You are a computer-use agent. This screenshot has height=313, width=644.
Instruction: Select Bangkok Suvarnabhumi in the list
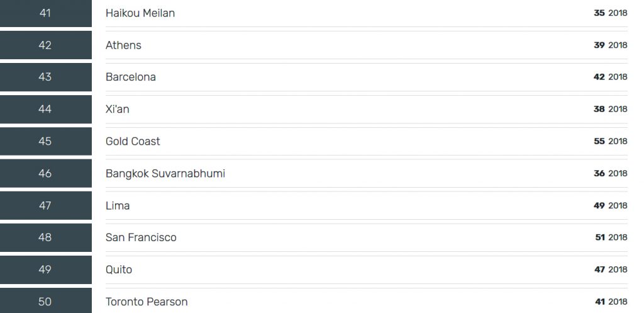[x=165, y=174]
